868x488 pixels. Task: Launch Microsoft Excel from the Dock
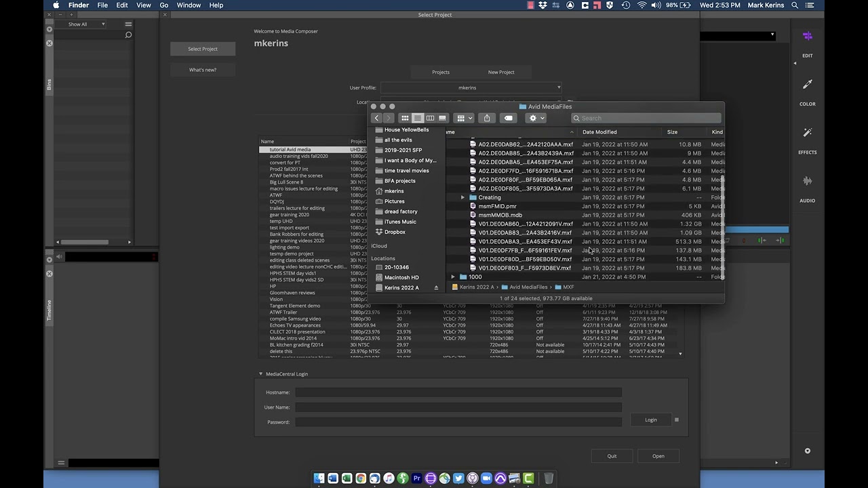pyautogui.click(x=347, y=479)
